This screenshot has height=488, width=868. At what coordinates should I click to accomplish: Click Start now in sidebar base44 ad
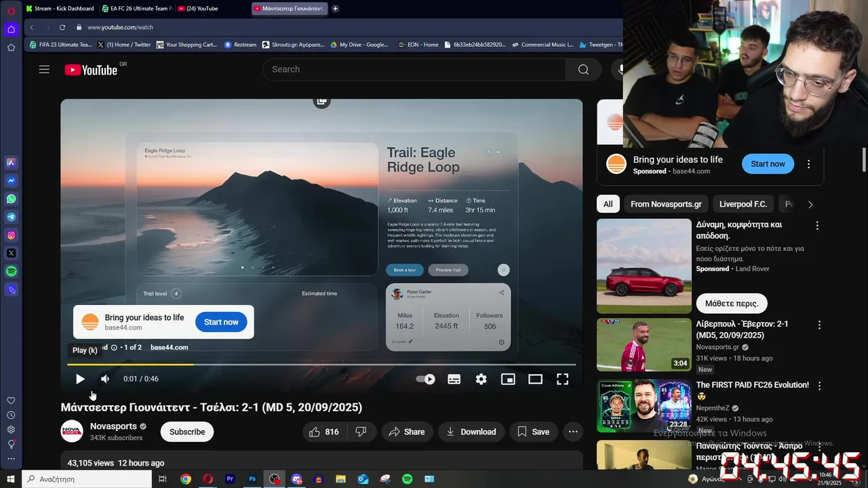(x=768, y=164)
